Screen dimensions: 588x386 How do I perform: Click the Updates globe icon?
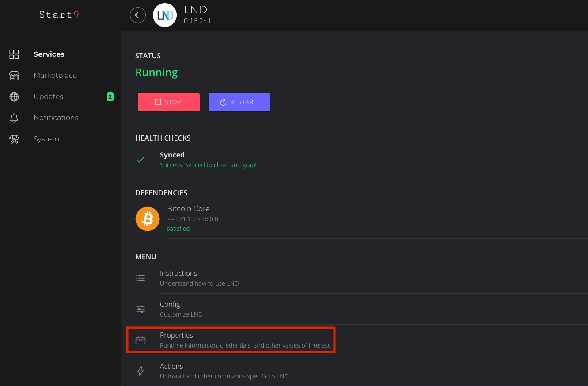point(14,97)
